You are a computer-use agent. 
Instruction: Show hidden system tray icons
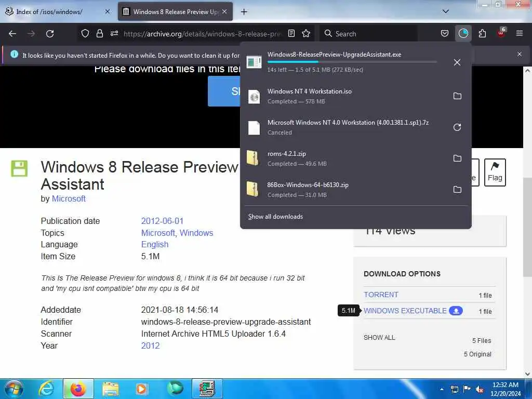pyautogui.click(x=442, y=389)
